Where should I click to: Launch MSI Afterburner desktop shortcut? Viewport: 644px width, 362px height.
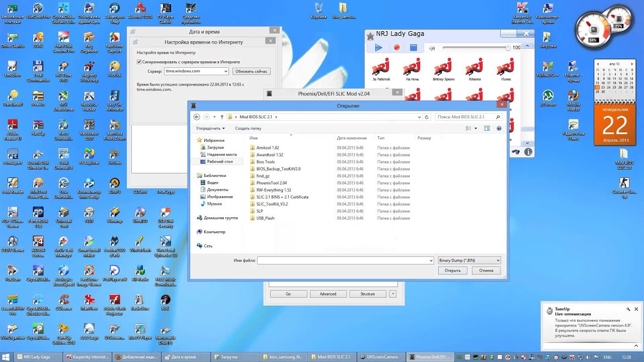tap(63, 101)
